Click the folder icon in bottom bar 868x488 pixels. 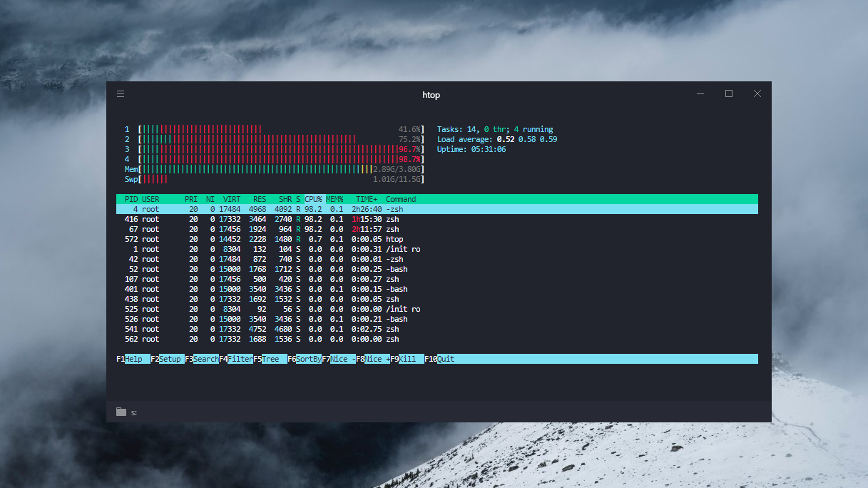coord(121,412)
